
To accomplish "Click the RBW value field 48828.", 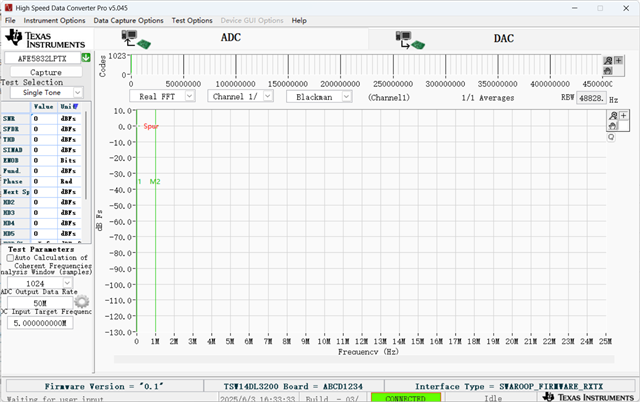I will tap(591, 98).
